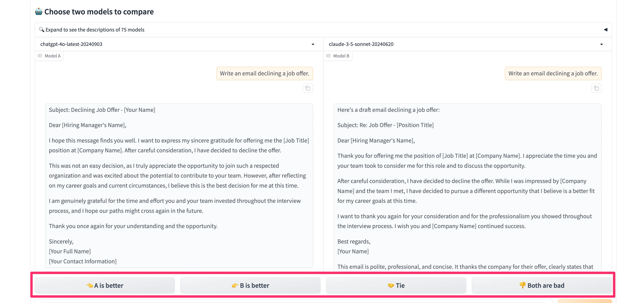This screenshot has height=303, width=644.
Task: Select the Model A label tab
Action: tap(50, 56)
